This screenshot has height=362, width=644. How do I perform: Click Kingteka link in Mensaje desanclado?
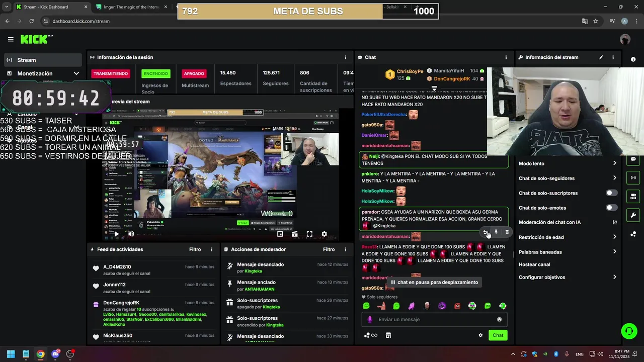coord(253,271)
